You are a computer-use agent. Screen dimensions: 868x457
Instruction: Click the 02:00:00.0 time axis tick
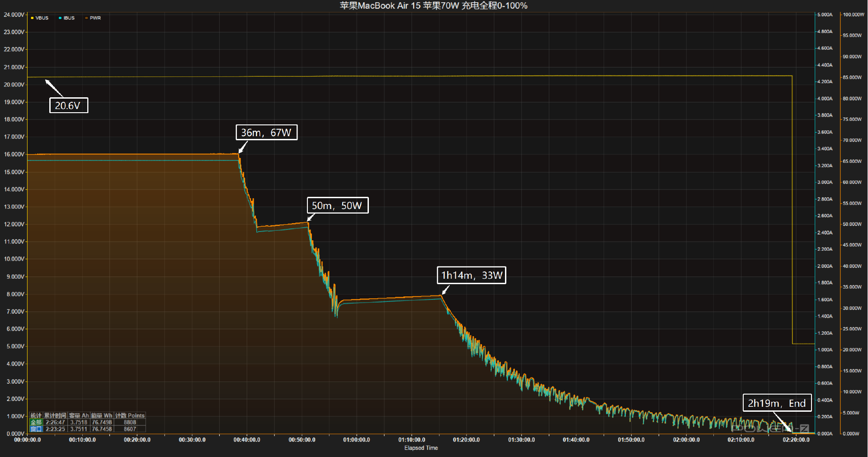[x=686, y=440]
